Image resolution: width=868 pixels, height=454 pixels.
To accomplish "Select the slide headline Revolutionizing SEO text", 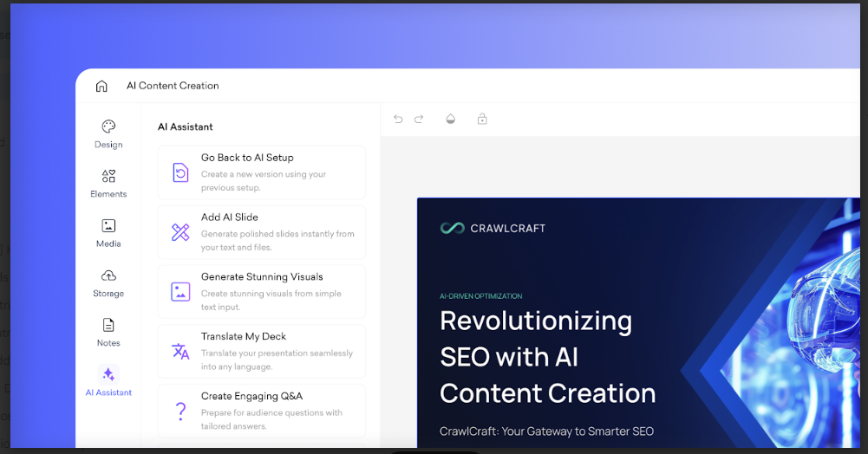I will click(547, 357).
